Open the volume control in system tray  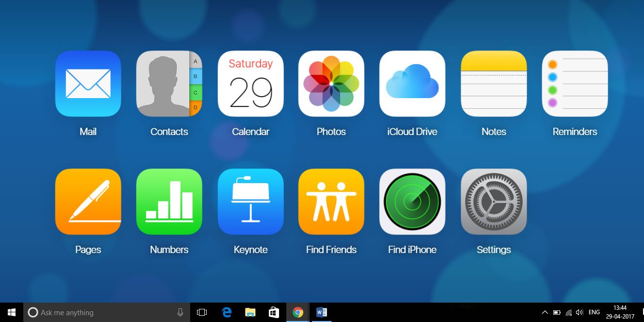579,312
